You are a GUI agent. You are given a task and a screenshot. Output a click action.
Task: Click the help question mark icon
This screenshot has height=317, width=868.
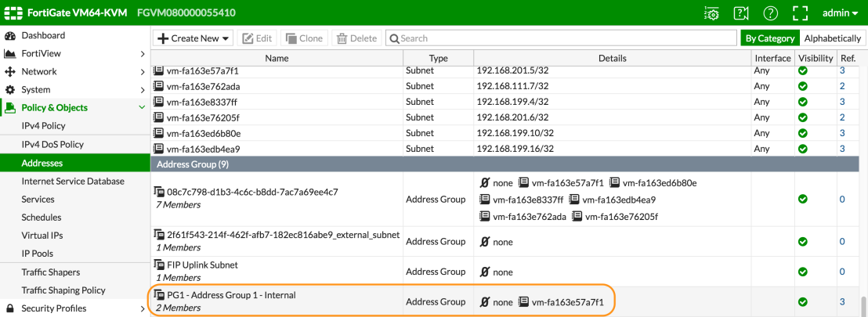(x=770, y=13)
